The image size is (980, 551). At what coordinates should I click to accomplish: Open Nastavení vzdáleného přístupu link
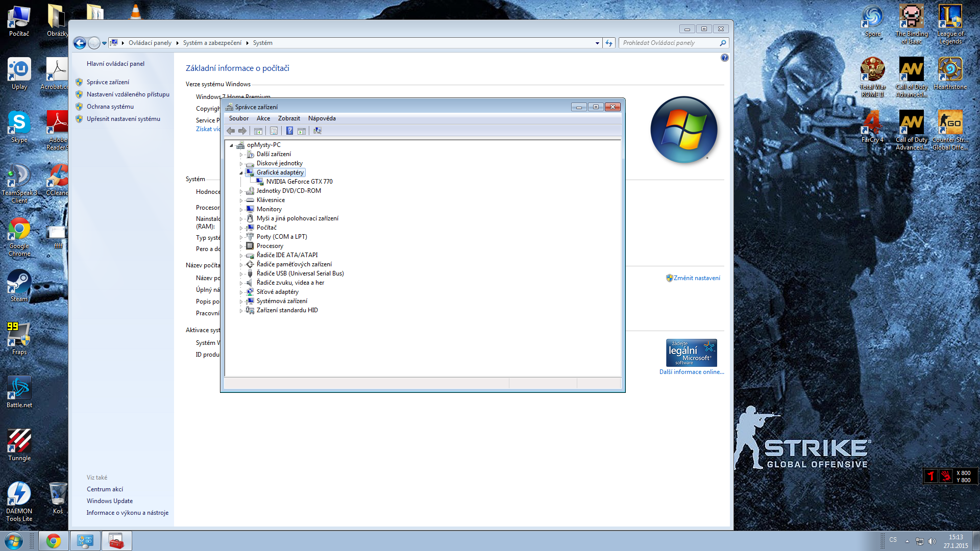click(128, 94)
